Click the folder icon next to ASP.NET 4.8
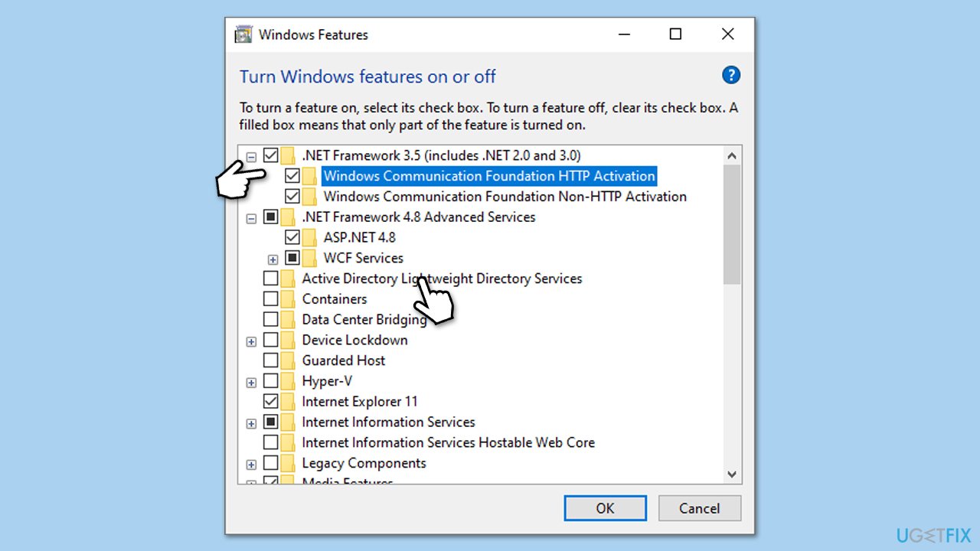980x551 pixels. (x=309, y=237)
